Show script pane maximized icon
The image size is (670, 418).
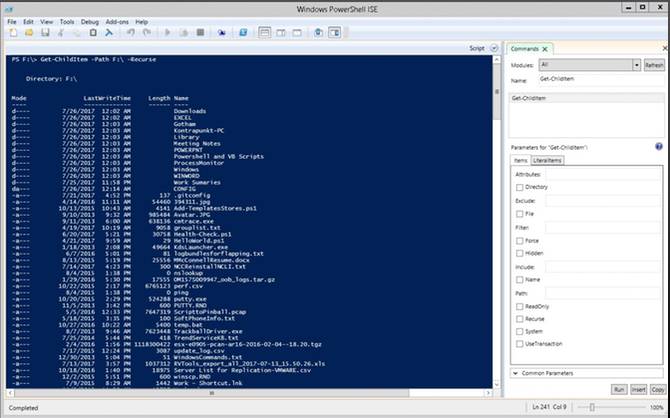pos(297,33)
